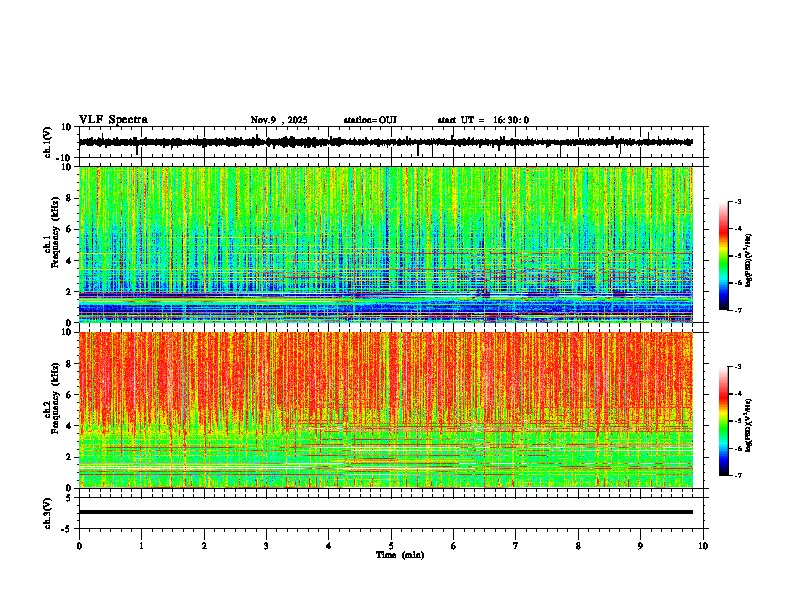This screenshot has height=612, width=792.
Task: Click the "-7" tick on upper colorbar
Action: [737, 311]
